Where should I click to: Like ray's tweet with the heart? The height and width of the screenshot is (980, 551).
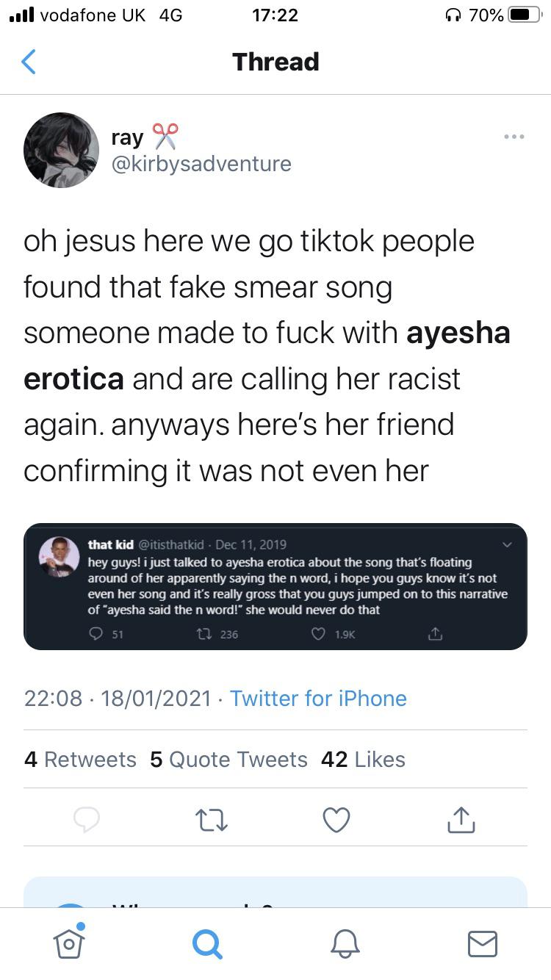[336, 819]
